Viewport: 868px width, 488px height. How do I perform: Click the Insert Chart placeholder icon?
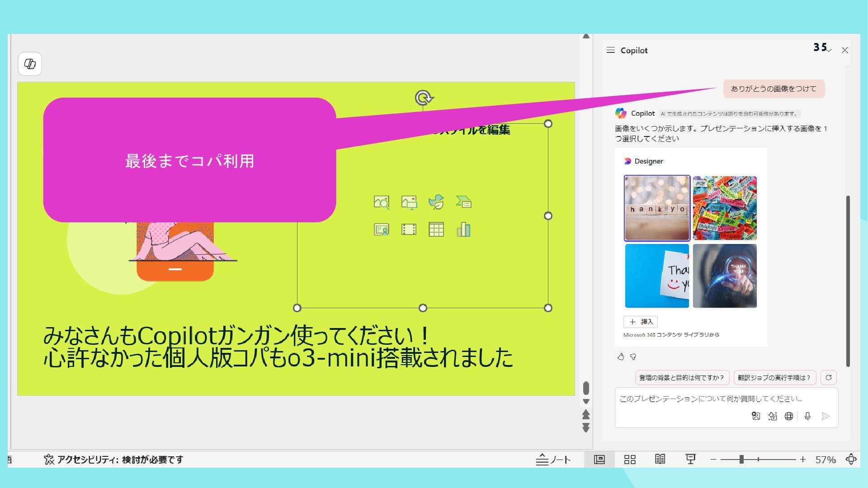point(463,230)
